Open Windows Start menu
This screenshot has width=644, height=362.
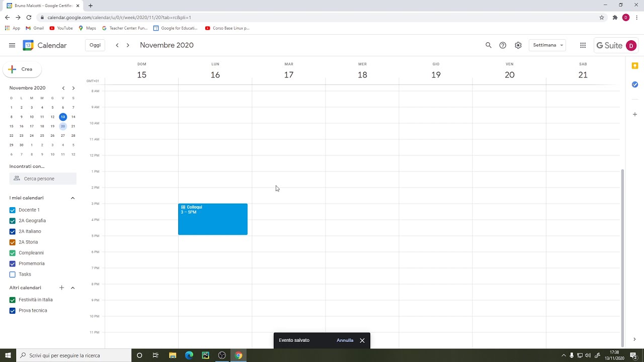(8, 355)
